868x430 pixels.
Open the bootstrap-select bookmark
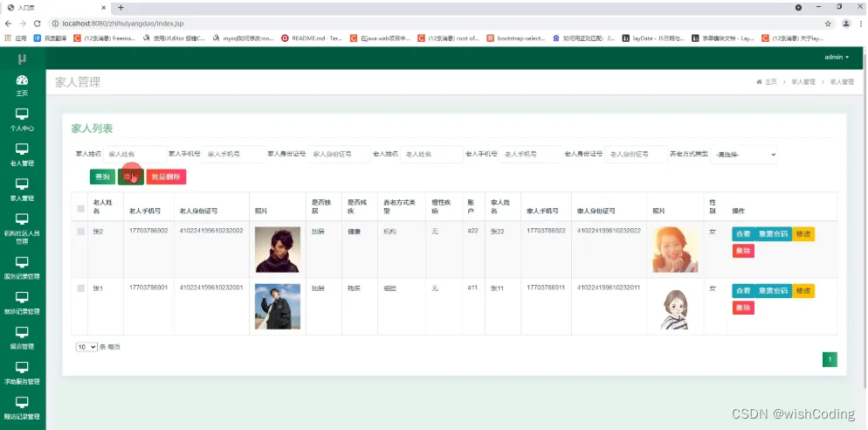pos(516,38)
